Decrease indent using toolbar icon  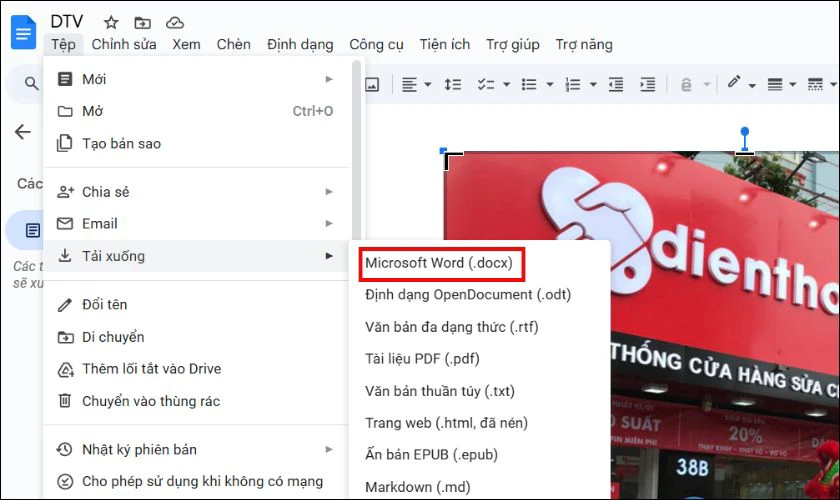616,84
